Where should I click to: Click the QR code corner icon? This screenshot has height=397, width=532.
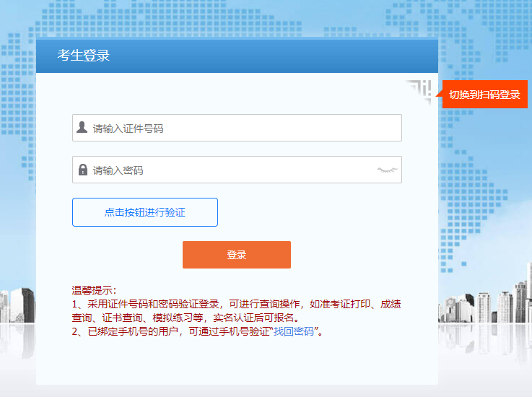pyautogui.click(x=419, y=90)
